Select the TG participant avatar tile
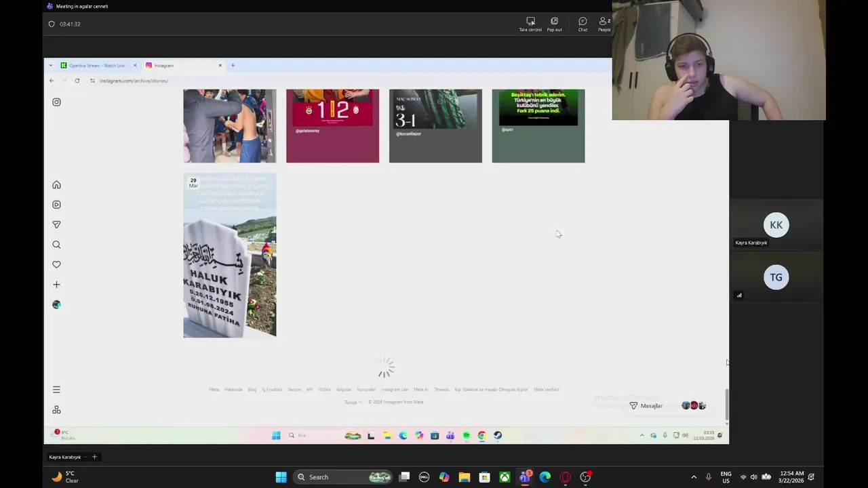 pos(776,277)
